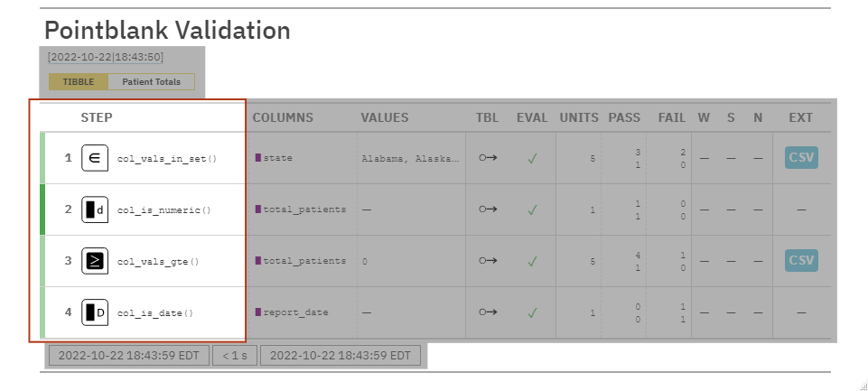Click the TBL arrow icon in step 1

pos(488,158)
